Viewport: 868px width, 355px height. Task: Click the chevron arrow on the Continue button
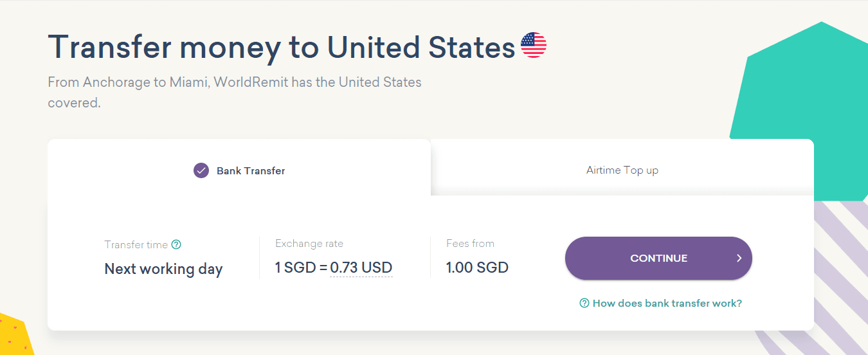739,259
